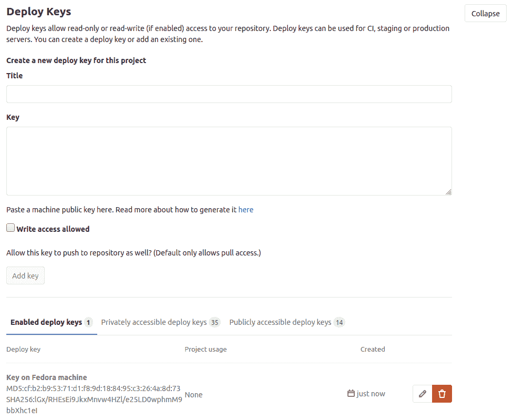Click the 'Created' column header
The height and width of the screenshot is (420, 513).
[x=373, y=349]
